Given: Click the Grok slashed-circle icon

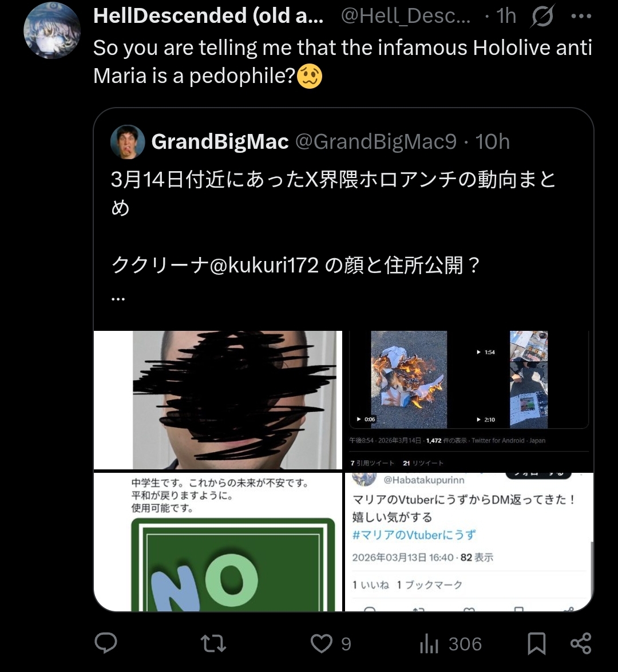Looking at the screenshot, I should [542, 16].
